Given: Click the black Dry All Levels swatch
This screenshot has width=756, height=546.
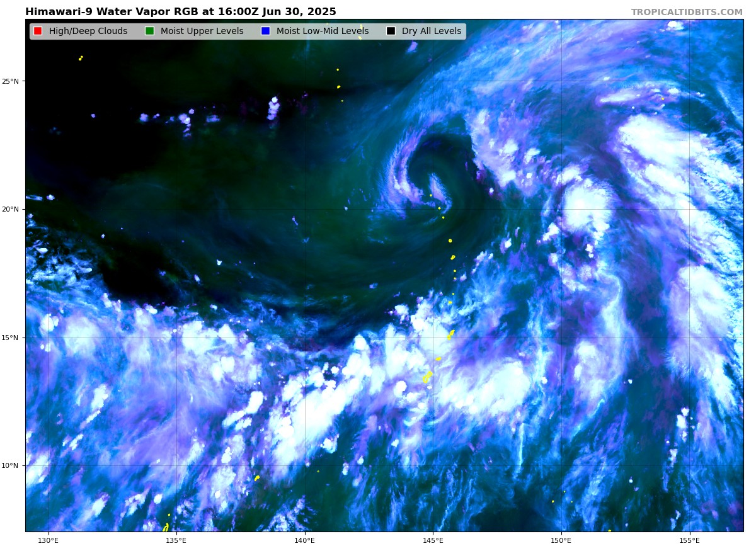Looking at the screenshot, I should click(x=391, y=31).
